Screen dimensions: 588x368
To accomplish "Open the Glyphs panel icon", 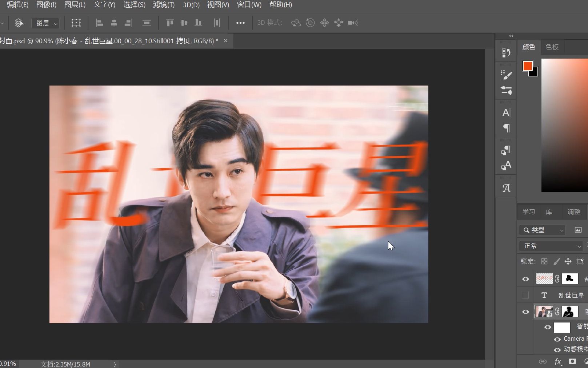I will [506, 188].
